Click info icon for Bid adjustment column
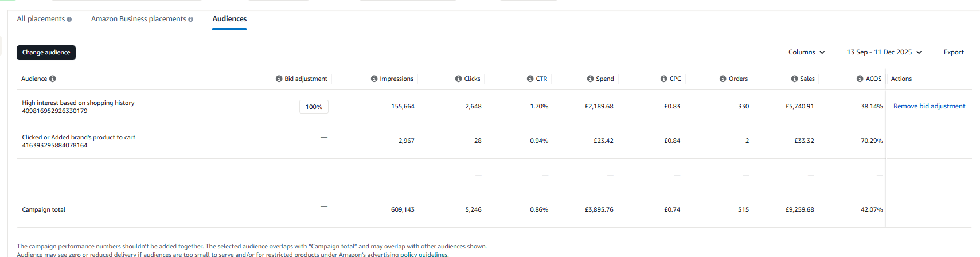 (279, 79)
